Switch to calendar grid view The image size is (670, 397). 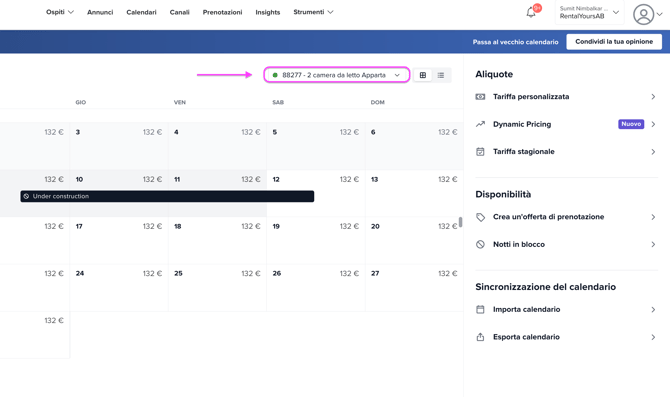[423, 75]
